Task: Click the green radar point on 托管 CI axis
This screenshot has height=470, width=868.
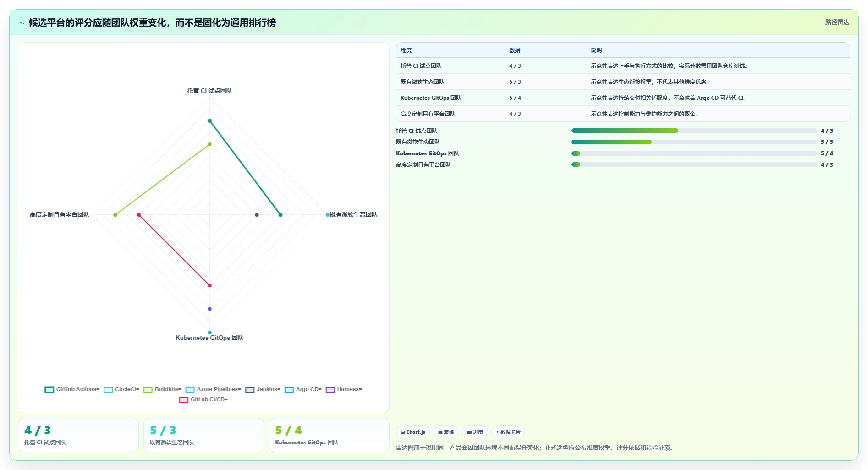Action: click(x=209, y=144)
